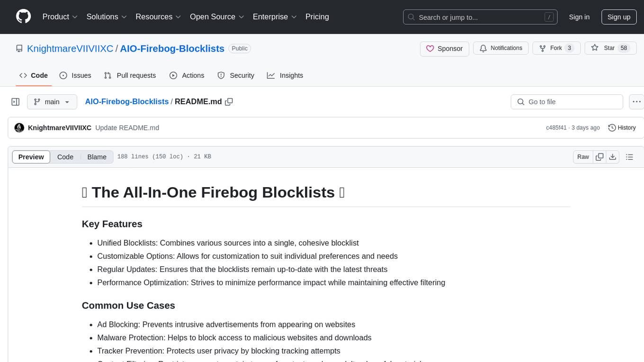The height and width of the screenshot is (362, 644).
Task: Click the Regular Updates bullet text
Action: (x=242, y=270)
